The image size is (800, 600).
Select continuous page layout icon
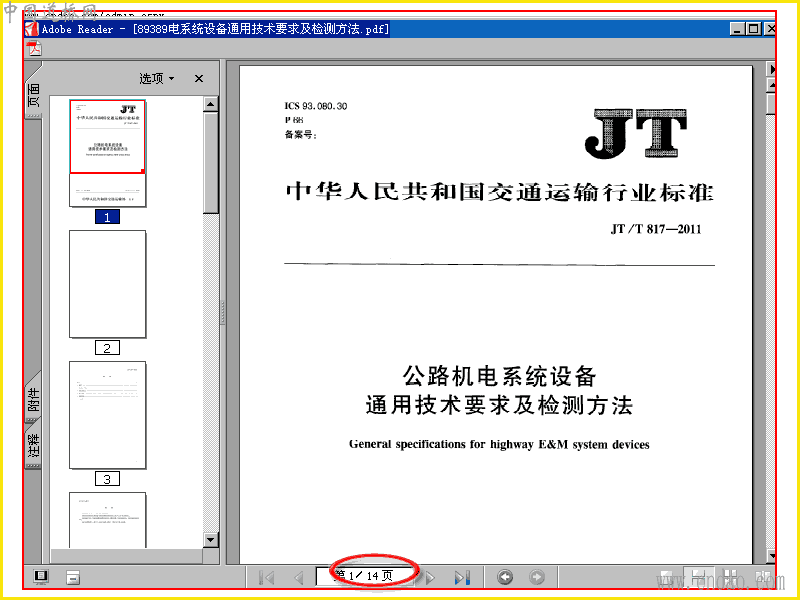click(x=699, y=578)
